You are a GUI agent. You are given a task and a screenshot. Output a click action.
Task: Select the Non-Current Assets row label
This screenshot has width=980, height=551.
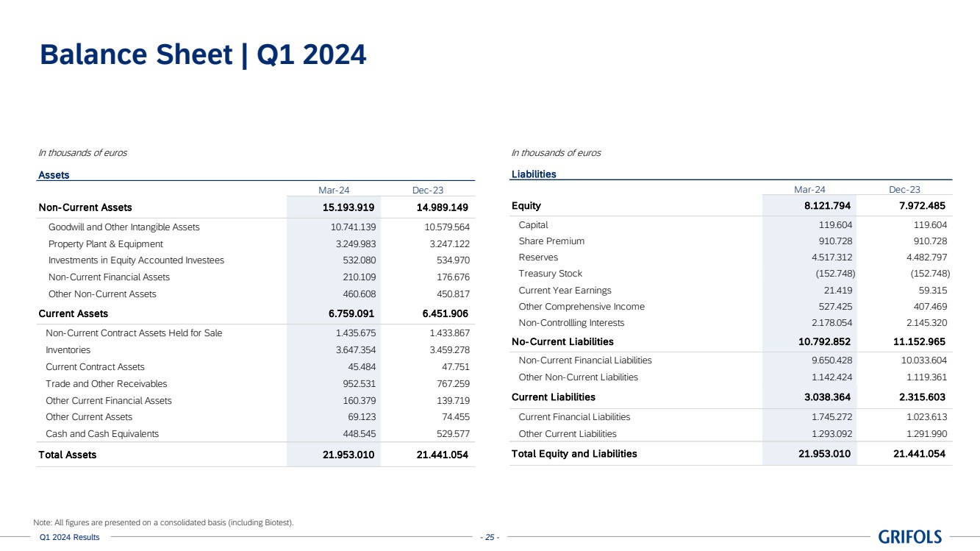pyautogui.click(x=85, y=207)
